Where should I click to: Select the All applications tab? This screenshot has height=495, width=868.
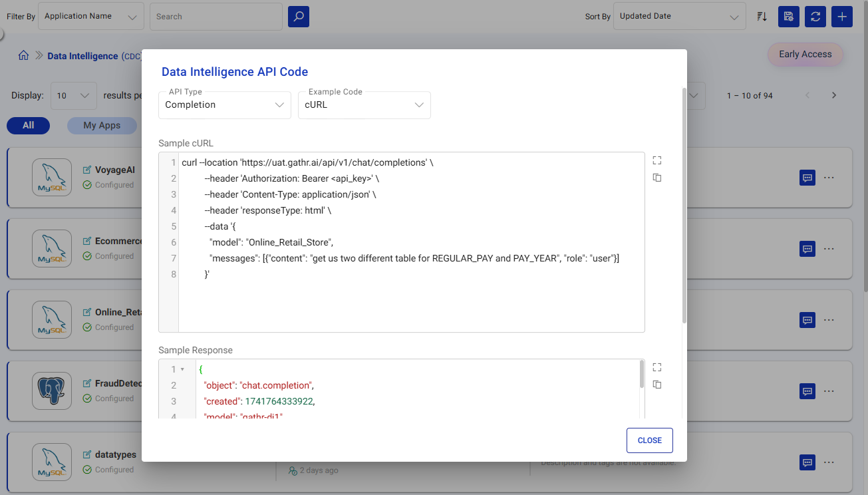(x=28, y=125)
